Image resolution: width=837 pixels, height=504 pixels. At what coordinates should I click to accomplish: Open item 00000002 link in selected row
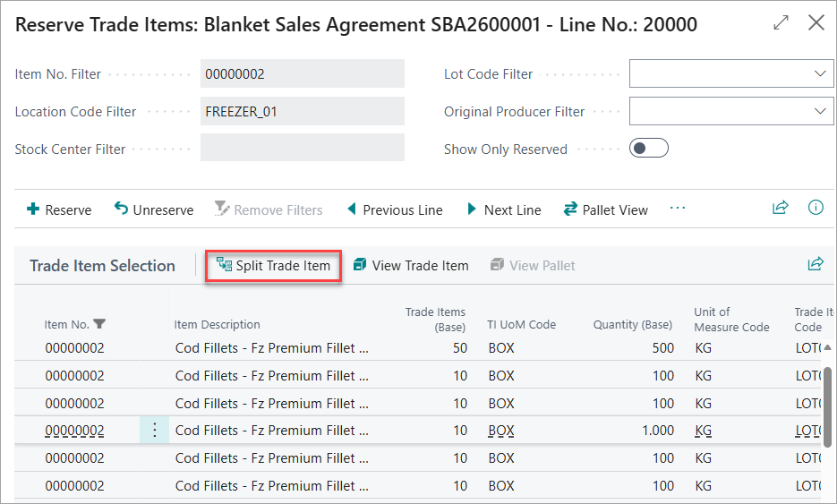74,431
